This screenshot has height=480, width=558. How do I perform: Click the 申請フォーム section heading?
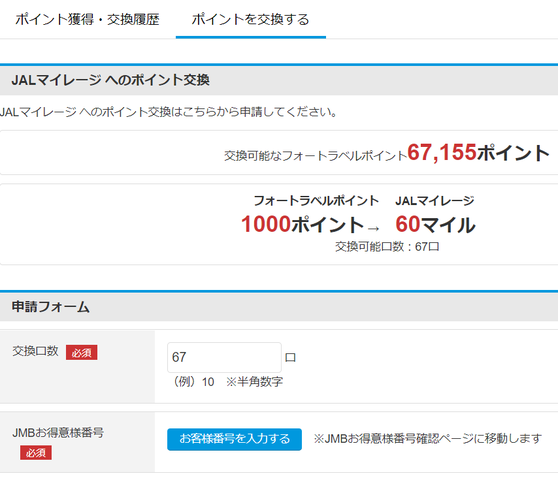pos(50,307)
